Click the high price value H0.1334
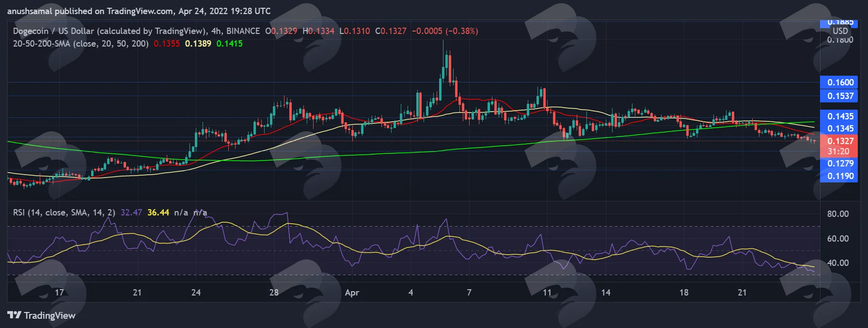Image resolution: width=868 pixels, height=328 pixels. tap(318, 31)
